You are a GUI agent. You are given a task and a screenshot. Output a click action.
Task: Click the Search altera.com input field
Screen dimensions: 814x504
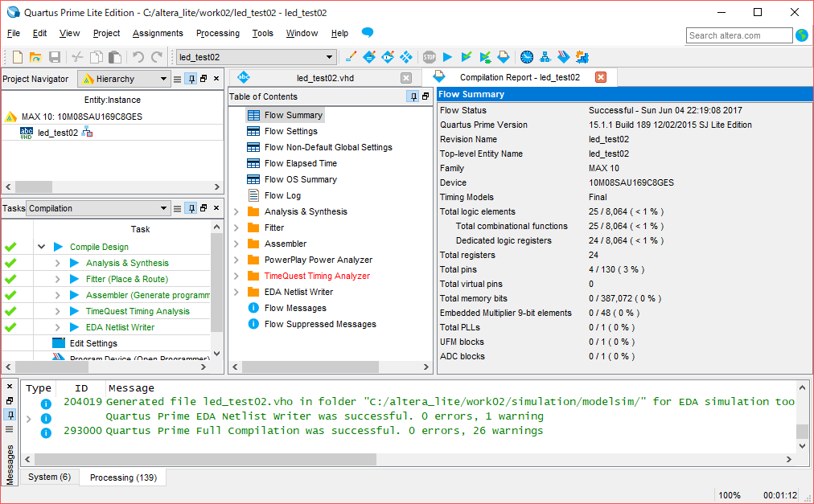[x=738, y=35]
